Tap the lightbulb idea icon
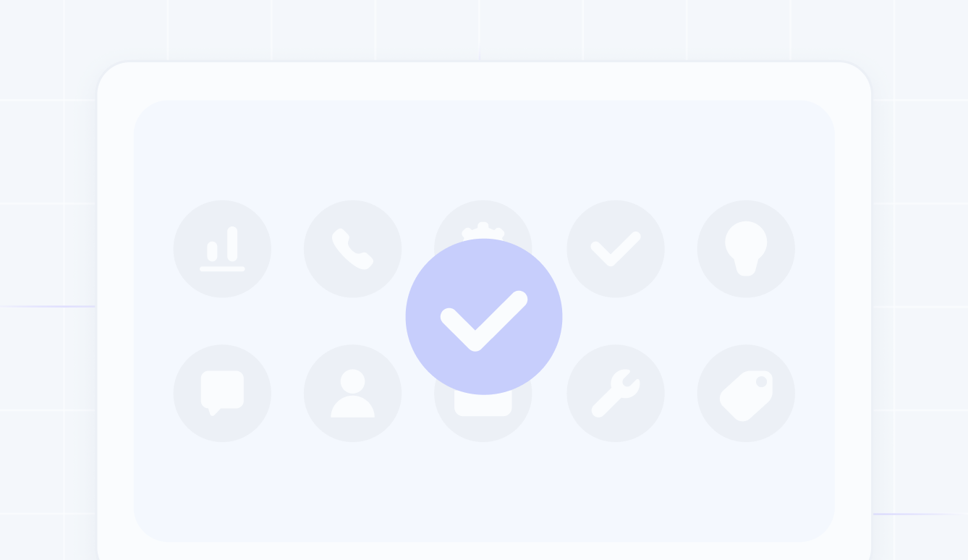 coord(746,248)
